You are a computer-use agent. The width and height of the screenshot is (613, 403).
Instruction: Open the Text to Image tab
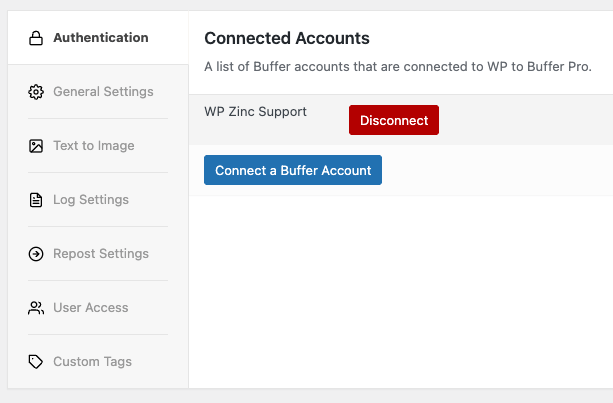pyautogui.click(x=98, y=145)
